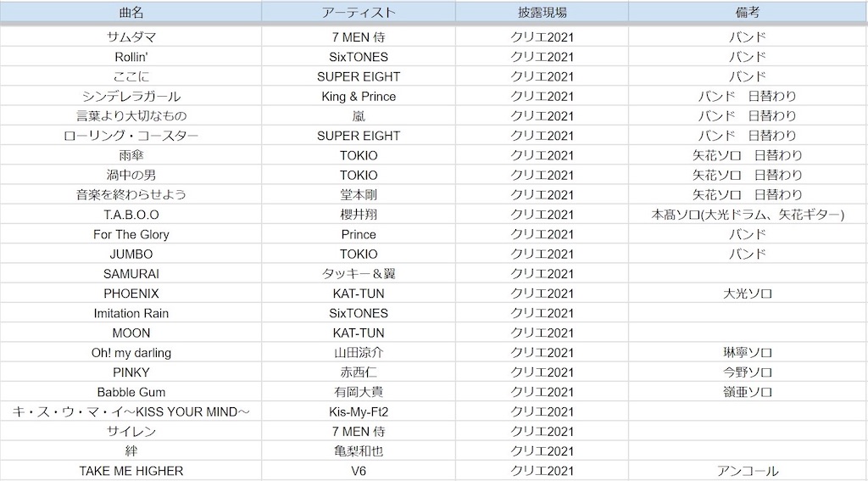Select the PINKY song cell
The height and width of the screenshot is (481, 868).
[131, 372]
